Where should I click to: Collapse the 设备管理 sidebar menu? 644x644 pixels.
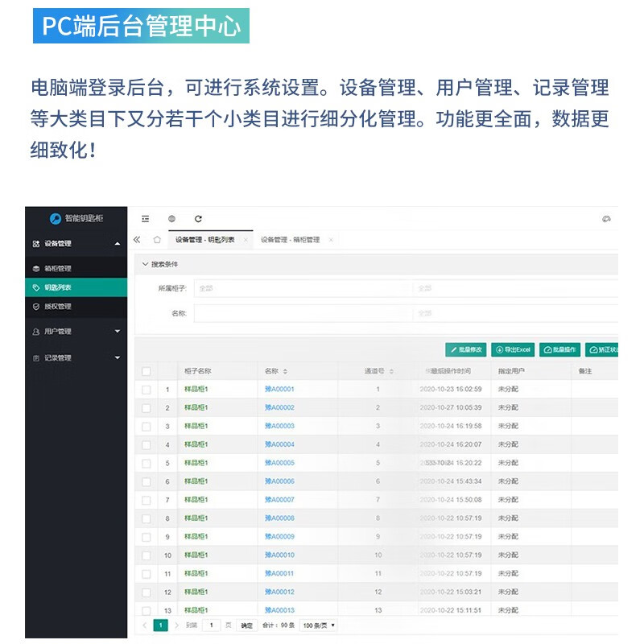(118, 243)
